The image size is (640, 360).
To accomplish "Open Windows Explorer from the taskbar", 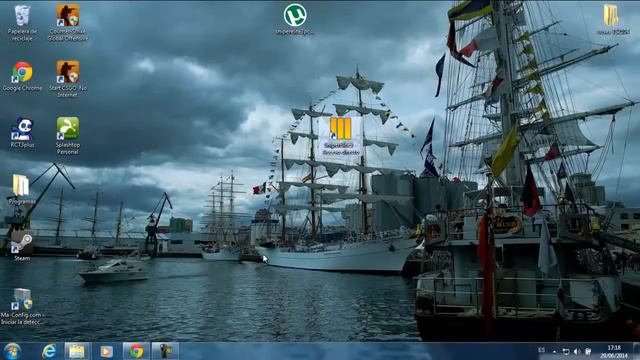I will [x=77, y=351].
